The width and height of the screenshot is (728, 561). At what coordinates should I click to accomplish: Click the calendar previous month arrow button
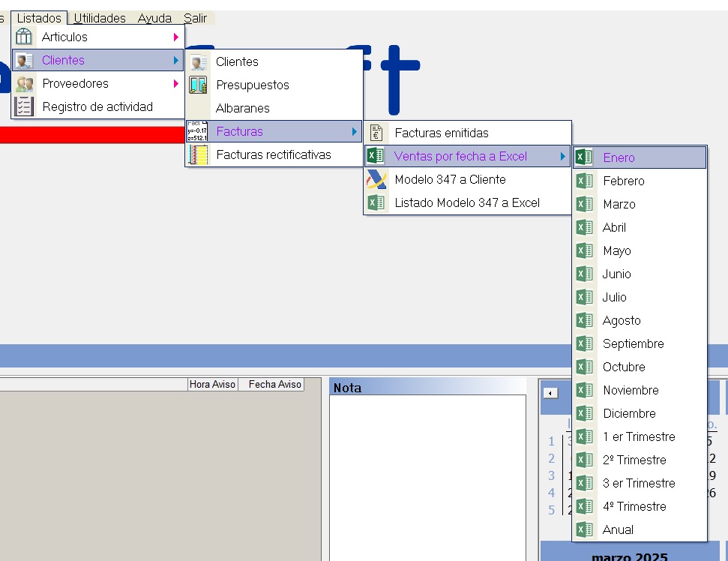550,393
